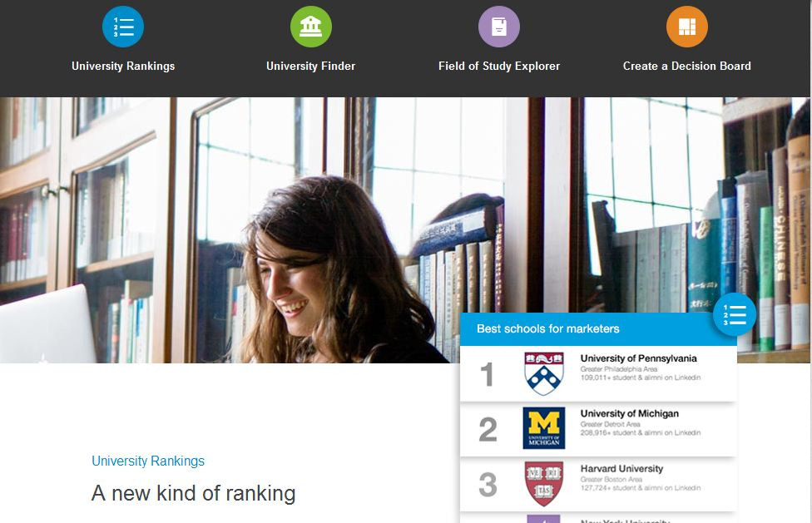
Task: Click the rank number 1 in list
Action: pos(488,375)
